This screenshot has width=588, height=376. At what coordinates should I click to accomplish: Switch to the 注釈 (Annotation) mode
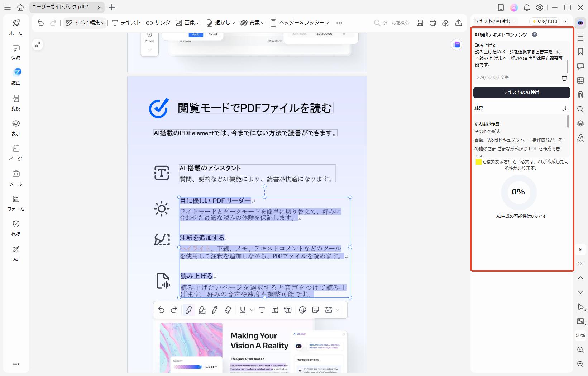16,52
